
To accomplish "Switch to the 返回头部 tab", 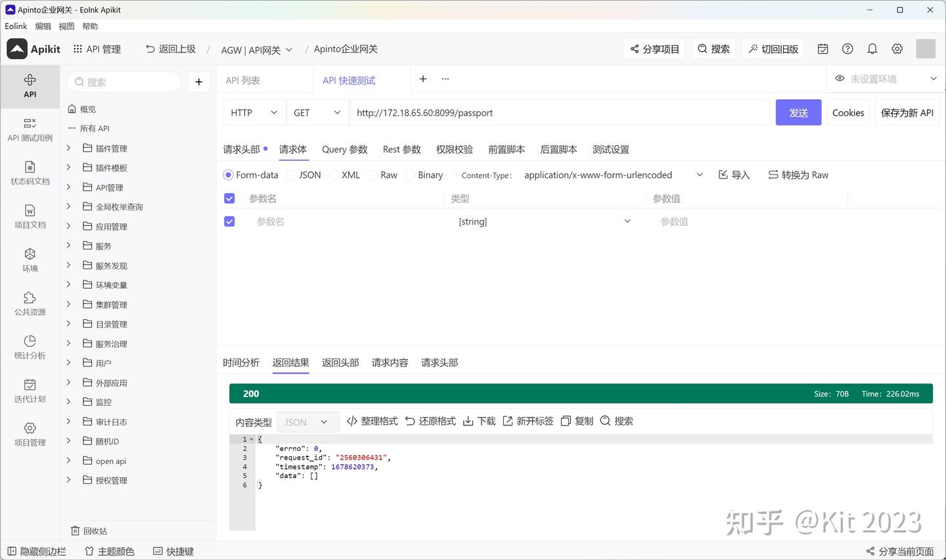I will pos(340,362).
